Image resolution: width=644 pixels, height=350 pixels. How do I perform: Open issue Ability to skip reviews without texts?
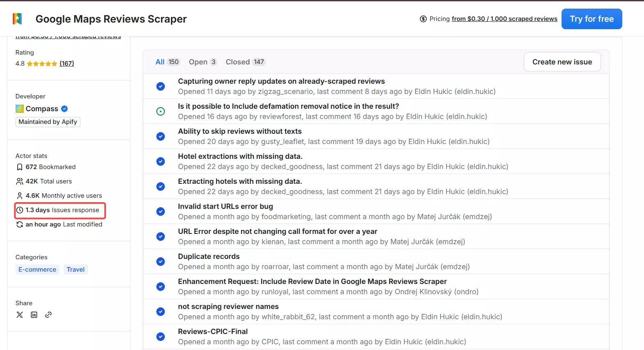tap(240, 131)
